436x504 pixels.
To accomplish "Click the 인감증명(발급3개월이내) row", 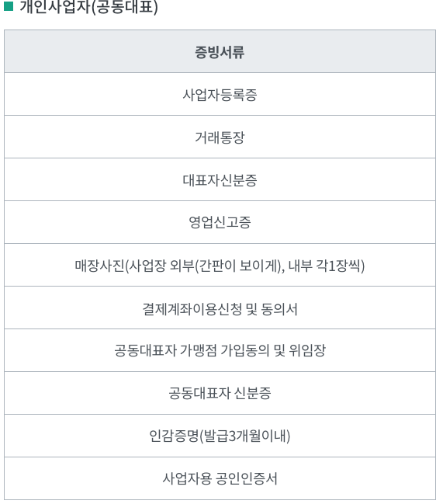I will (220, 436).
